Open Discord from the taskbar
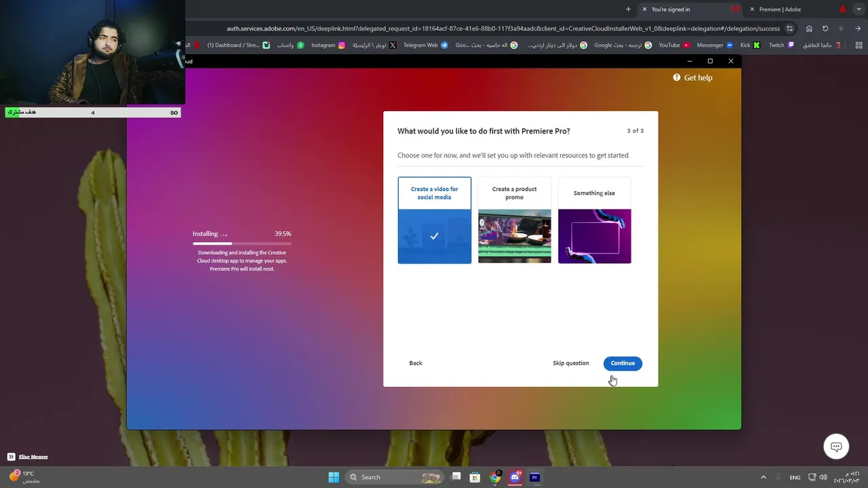Viewport: 868px width, 488px height. point(515,477)
